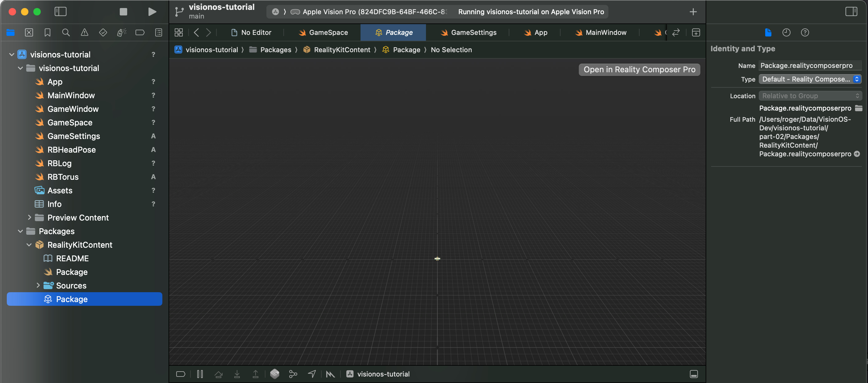Expand the Preview Content folder
The image size is (868, 383).
pos(29,217)
